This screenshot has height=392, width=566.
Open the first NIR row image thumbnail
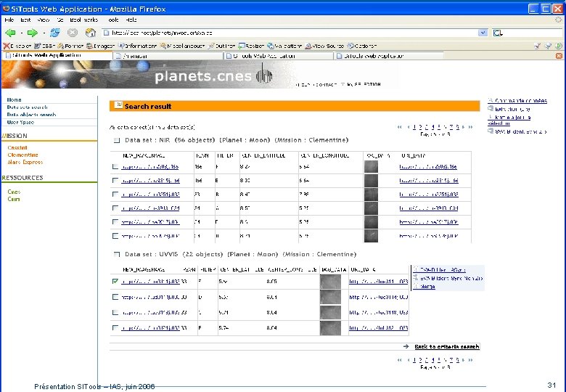tap(371, 166)
